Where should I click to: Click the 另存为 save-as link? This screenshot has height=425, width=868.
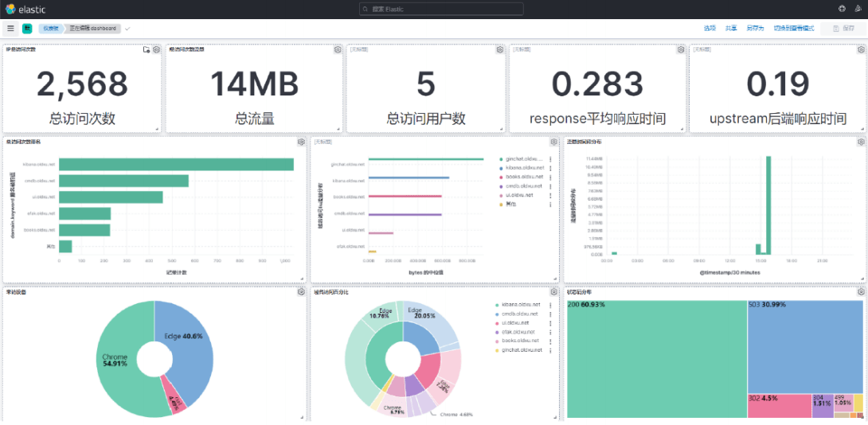(x=755, y=29)
